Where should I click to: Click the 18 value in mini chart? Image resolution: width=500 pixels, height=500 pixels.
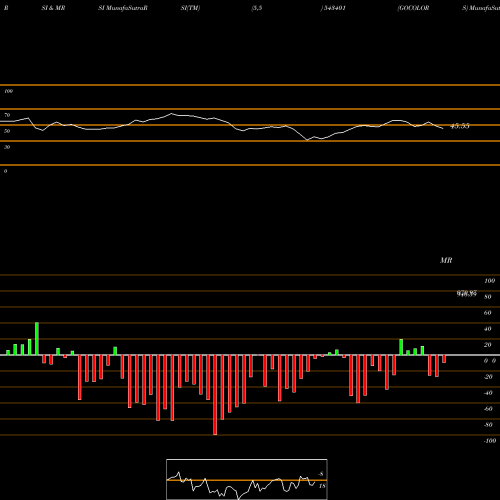coord(322,486)
